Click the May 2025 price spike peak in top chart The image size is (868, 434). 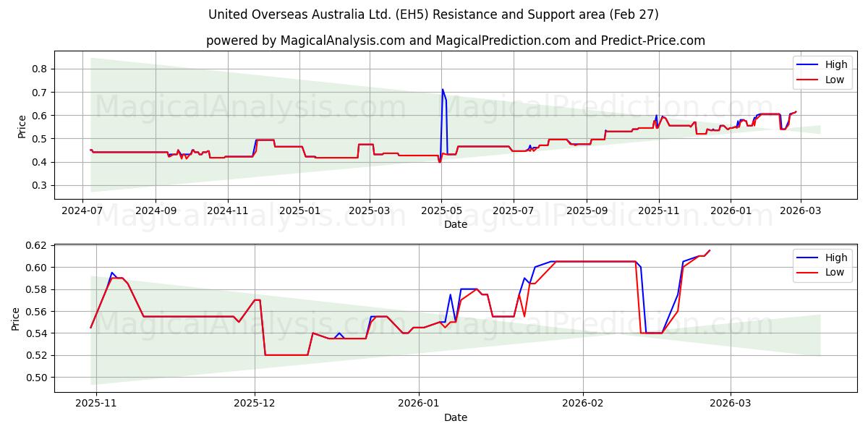click(443, 90)
